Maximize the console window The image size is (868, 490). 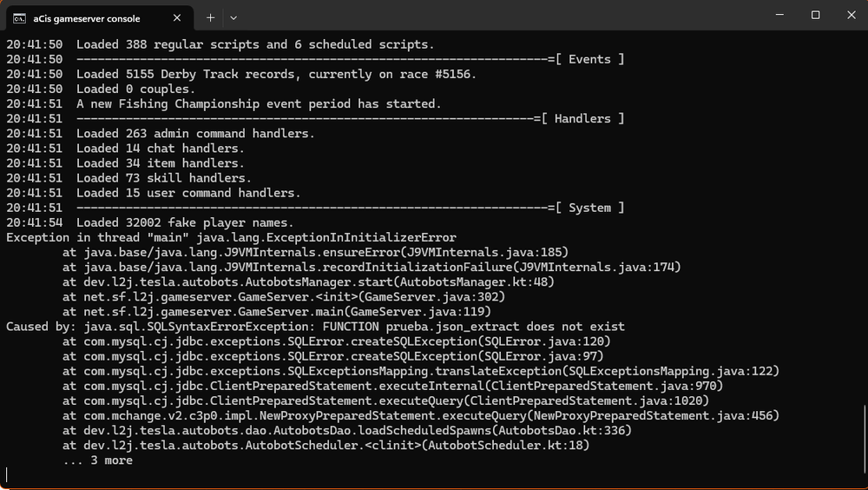tap(816, 15)
